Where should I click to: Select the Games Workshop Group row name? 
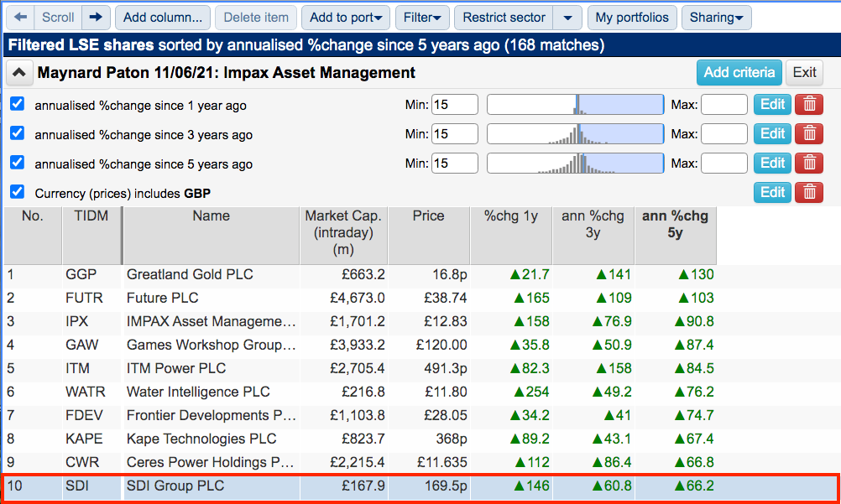coord(212,345)
